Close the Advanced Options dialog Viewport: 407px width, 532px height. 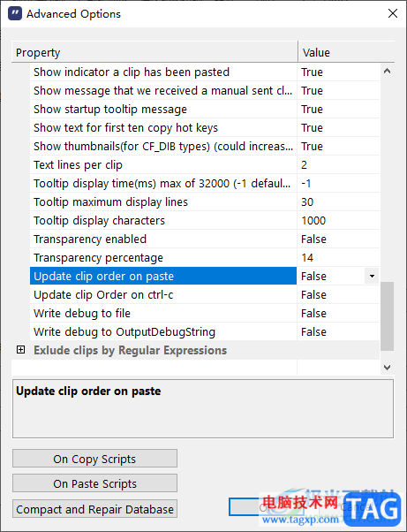pyautogui.click(x=392, y=13)
